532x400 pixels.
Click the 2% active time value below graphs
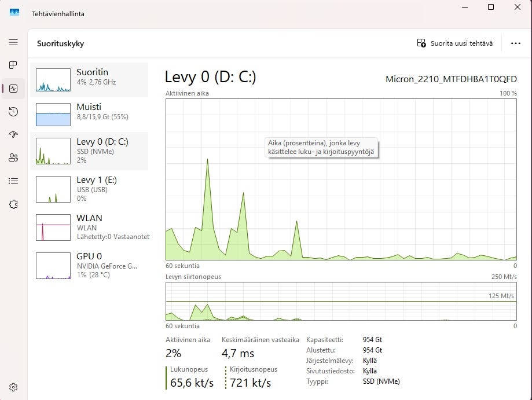click(x=173, y=354)
